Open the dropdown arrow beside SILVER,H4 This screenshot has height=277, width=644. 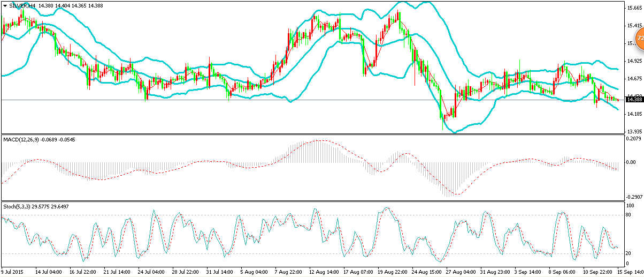pyautogui.click(x=5, y=5)
